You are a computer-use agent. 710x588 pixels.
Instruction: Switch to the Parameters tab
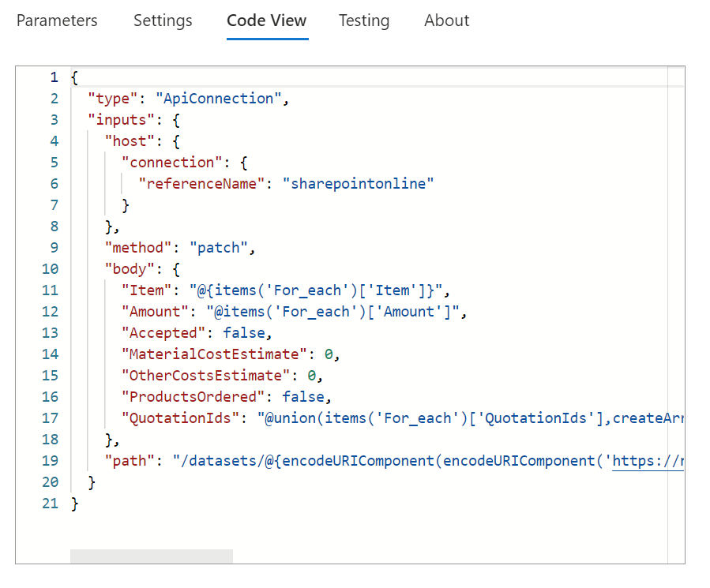[x=57, y=21]
